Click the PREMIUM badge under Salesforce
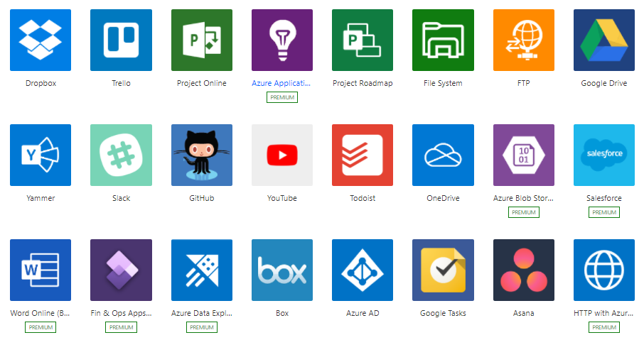The height and width of the screenshot is (340, 644). [604, 212]
